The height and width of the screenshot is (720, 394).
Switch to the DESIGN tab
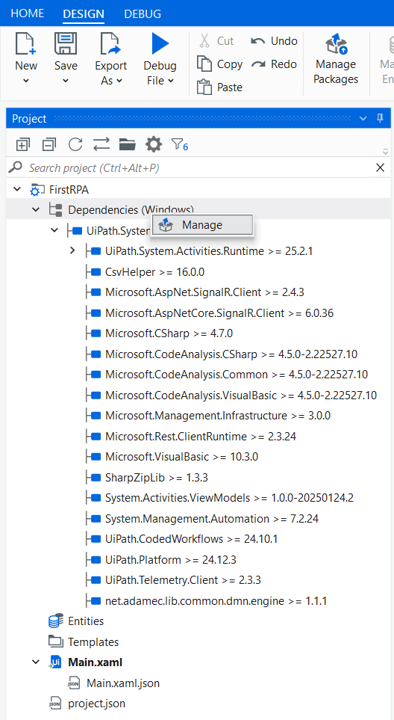tap(84, 14)
